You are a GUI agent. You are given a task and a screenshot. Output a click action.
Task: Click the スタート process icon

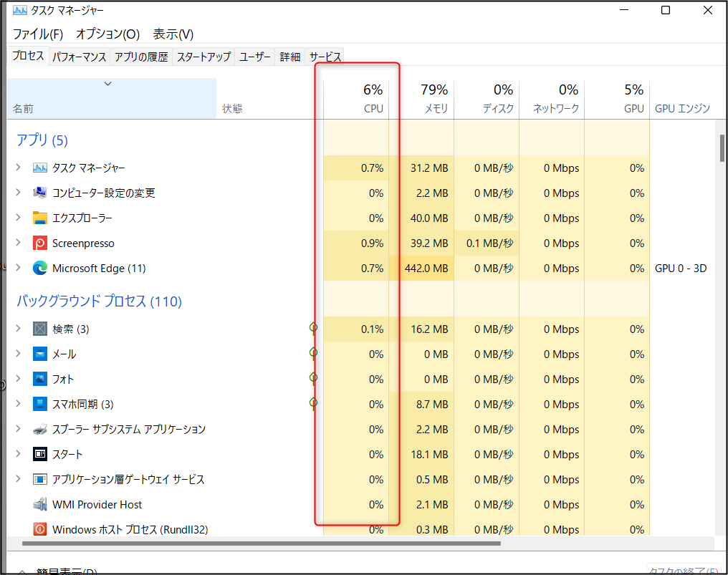pyautogui.click(x=40, y=454)
